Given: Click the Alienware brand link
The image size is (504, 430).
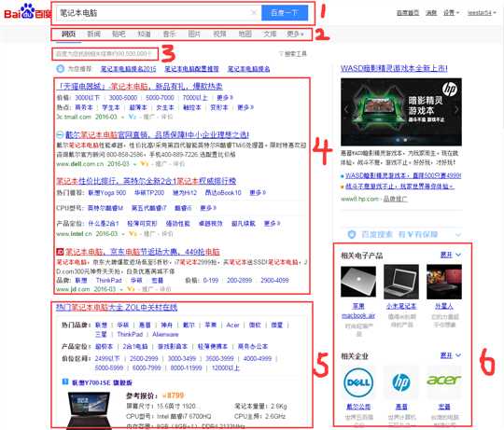Looking at the screenshot, I should [165, 334].
